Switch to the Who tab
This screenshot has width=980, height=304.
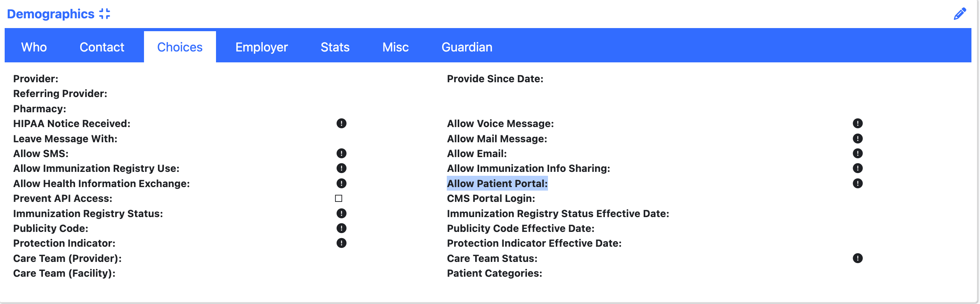point(33,46)
